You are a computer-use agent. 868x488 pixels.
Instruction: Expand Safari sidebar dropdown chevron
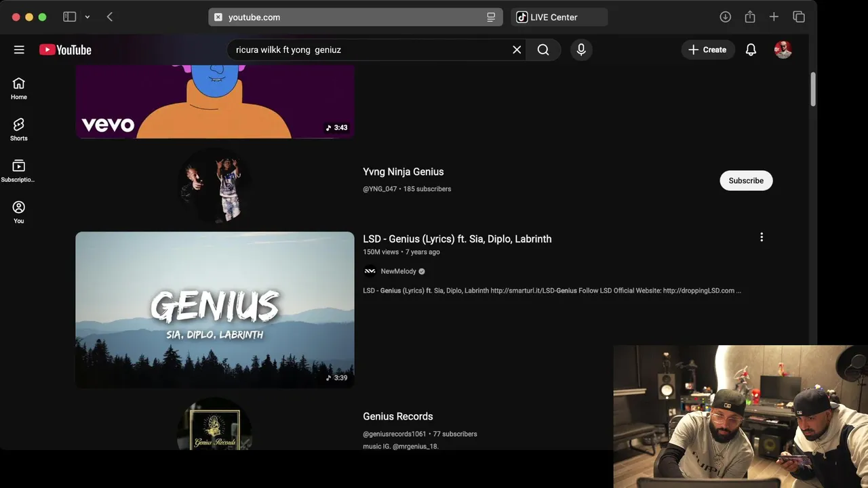87,17
